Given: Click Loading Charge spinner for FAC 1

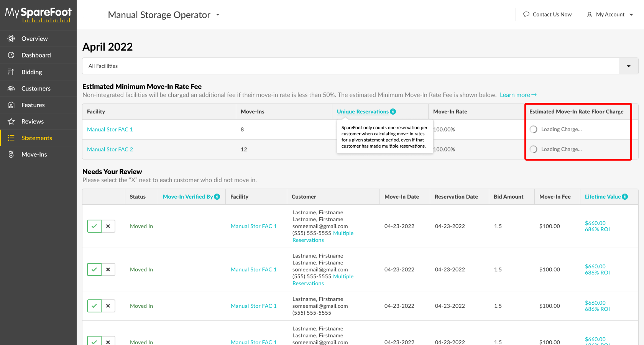Looking at the screenshot, I should point(533,129).
